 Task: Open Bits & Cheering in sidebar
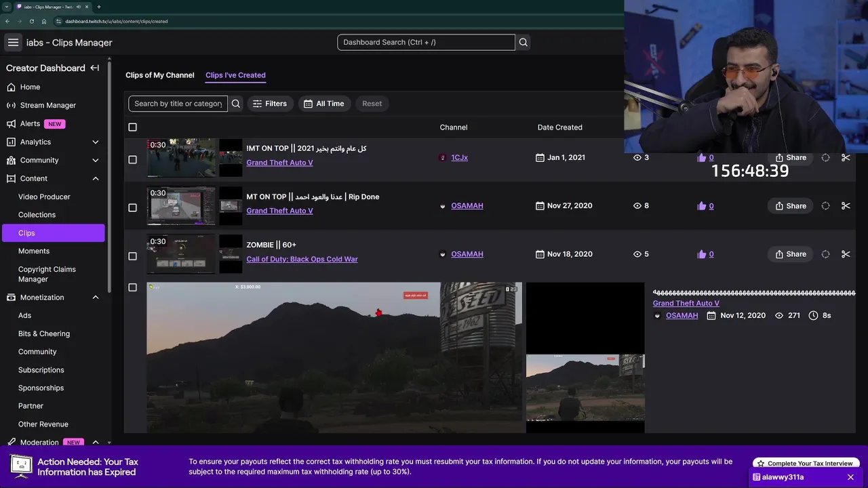click(x=44, y=333)
